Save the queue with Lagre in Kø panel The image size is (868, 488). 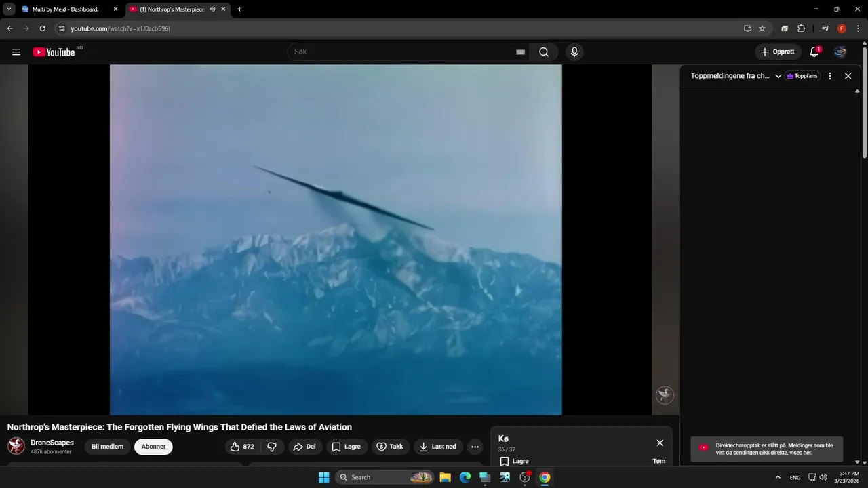[x=514, y=461]
